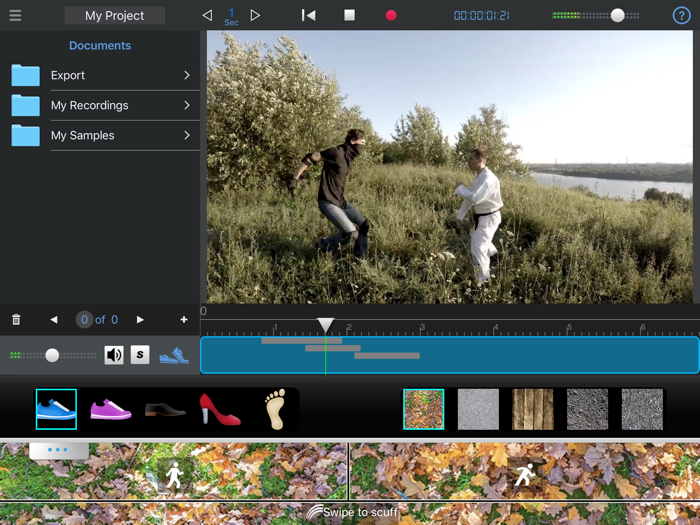Tap the walking figure footstep pad
Image resolution: width=700 pixels, height=525 pixels.
(174, 471)
